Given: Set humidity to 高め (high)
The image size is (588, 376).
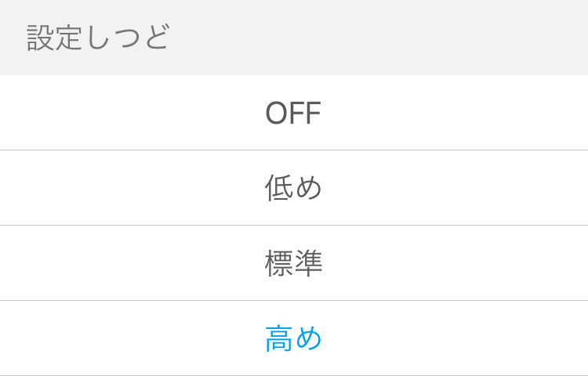Looking at the screenshot, I should tap(293, 338).
